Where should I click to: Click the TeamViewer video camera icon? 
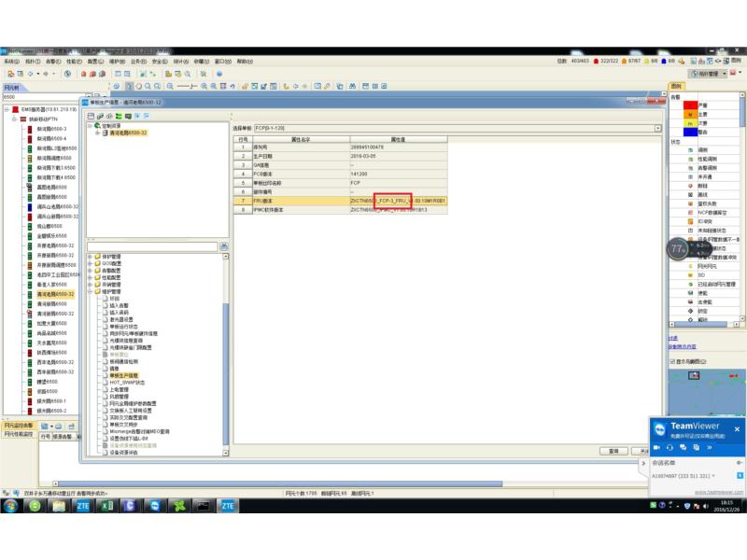pyautogui.click(x=657, y=447)
